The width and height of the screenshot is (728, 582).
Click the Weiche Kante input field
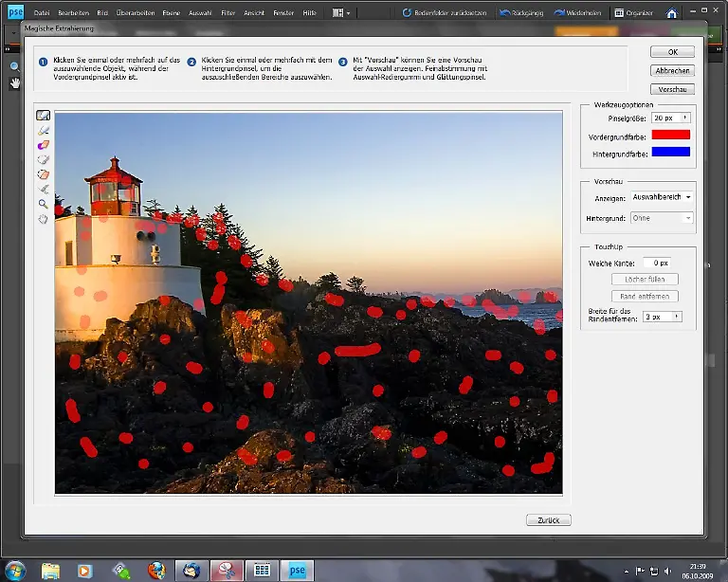(x=657, y=263)
